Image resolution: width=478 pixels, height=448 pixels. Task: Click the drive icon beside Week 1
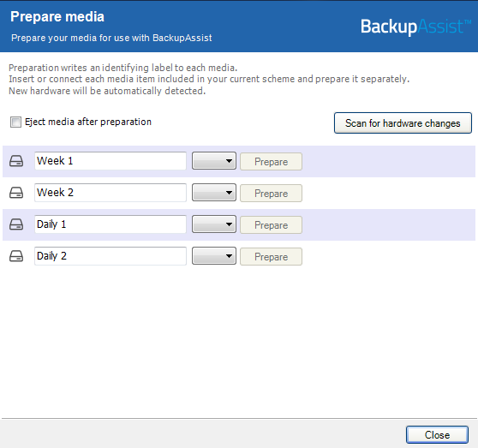pyautogui.click(x=16, y=161)
